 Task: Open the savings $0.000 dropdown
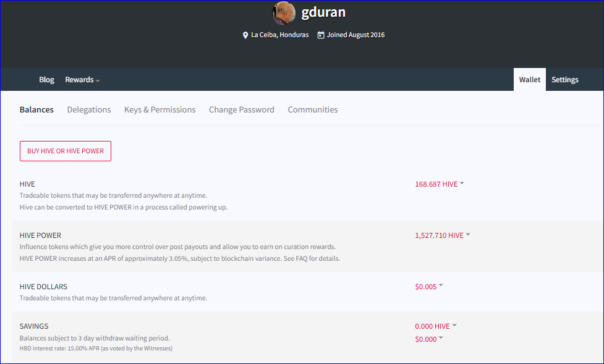coord(429,339)
